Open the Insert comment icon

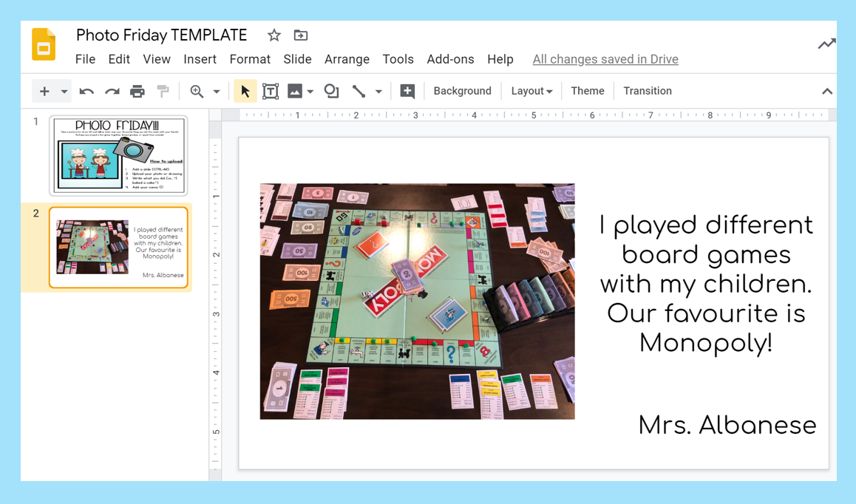click(x=407, y=90)
